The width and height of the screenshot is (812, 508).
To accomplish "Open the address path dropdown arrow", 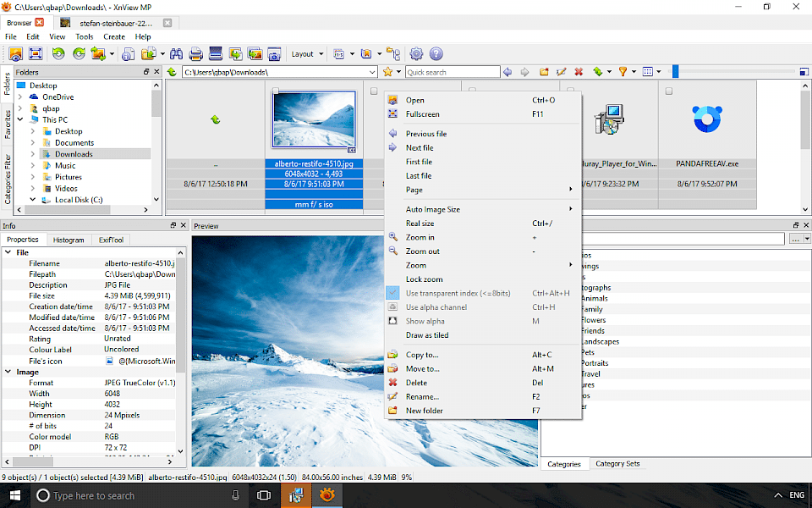I will 372,72.
